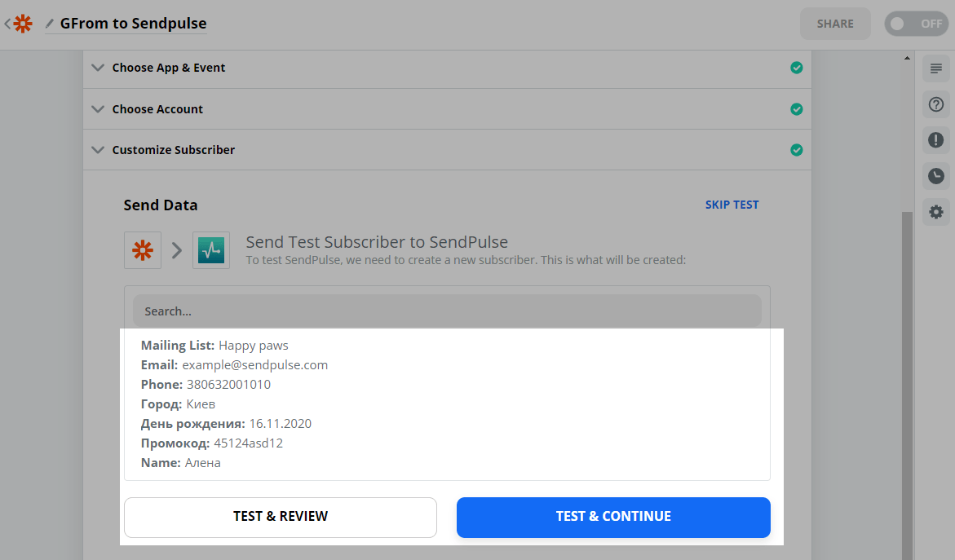Open the settings gear icon in sidebar
Screen dimensions: 955x560
(x=935, y=212)
